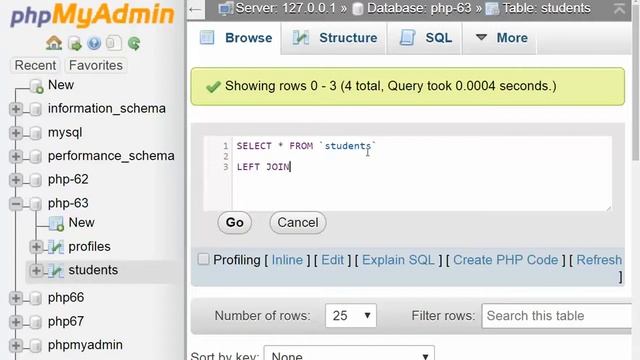Click the mysql database cylinder icon
Image resolution: width=640 pixels, height=360 pixels.
click(x=36, y=133)
